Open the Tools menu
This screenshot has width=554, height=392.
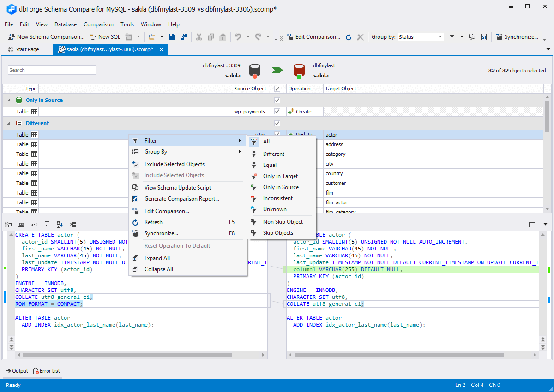(x=127, y=24)
